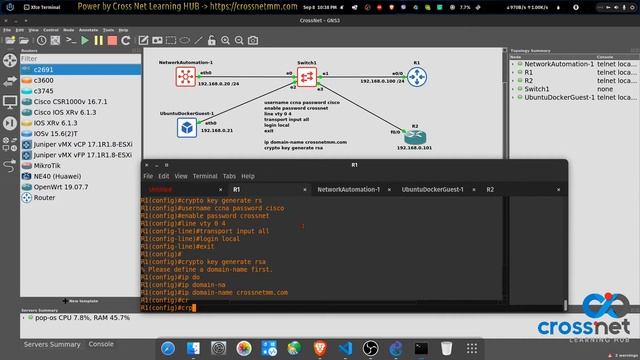Click the New template button
Screen dimensions: 640x360
[x=80, y=301]
